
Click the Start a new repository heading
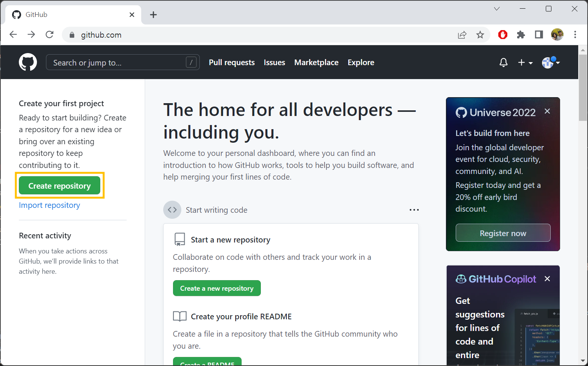click(231, 240)
